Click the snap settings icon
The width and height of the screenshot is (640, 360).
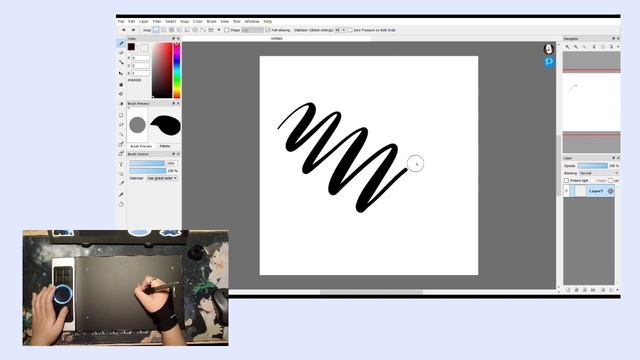pyautogui.click(x=211, y=30)
